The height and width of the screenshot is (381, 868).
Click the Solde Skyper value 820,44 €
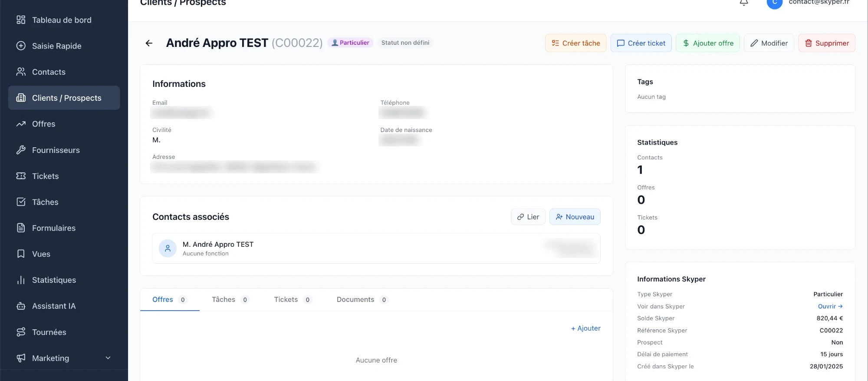(x=830, y=318)
